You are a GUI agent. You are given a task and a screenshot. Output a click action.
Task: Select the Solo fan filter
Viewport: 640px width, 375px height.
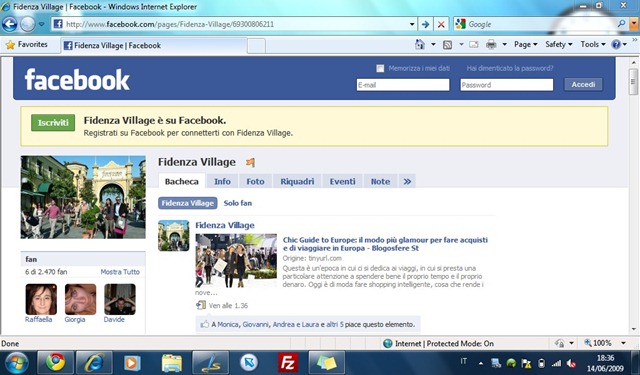click(x=238, y=203)
